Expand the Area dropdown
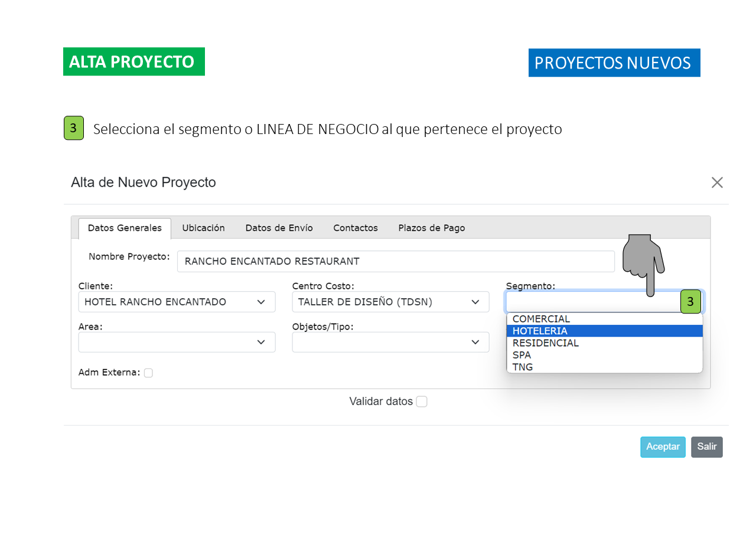 click(177, 342)
